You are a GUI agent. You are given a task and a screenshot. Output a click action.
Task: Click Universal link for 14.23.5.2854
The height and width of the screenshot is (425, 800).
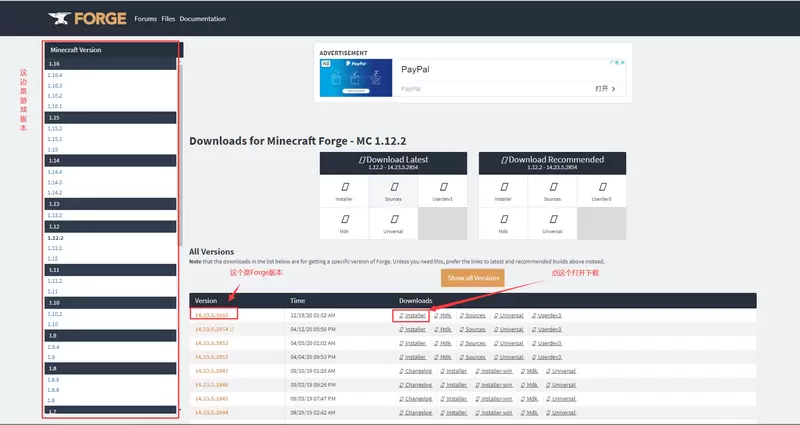click(x=509, y=330)
